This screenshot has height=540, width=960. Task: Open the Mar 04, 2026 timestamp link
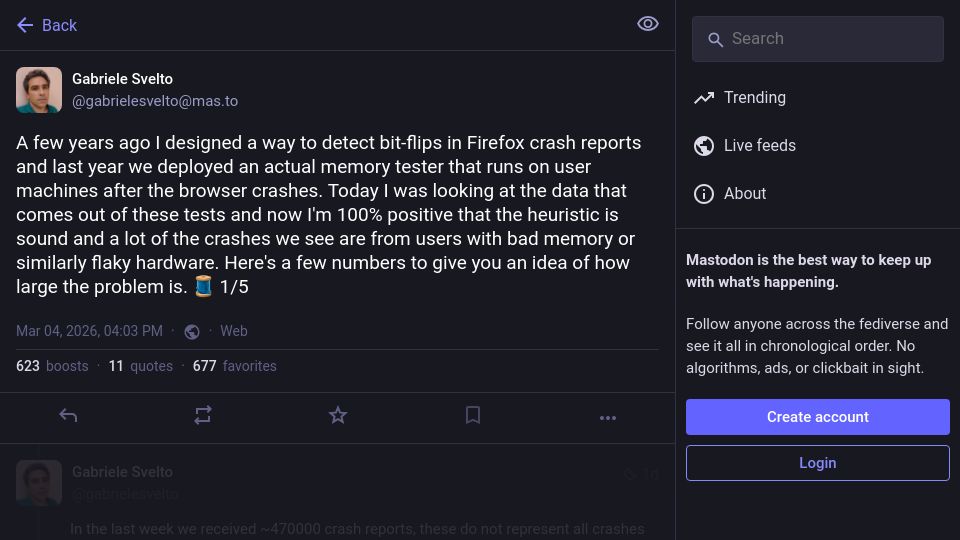[x=89, y=331]
